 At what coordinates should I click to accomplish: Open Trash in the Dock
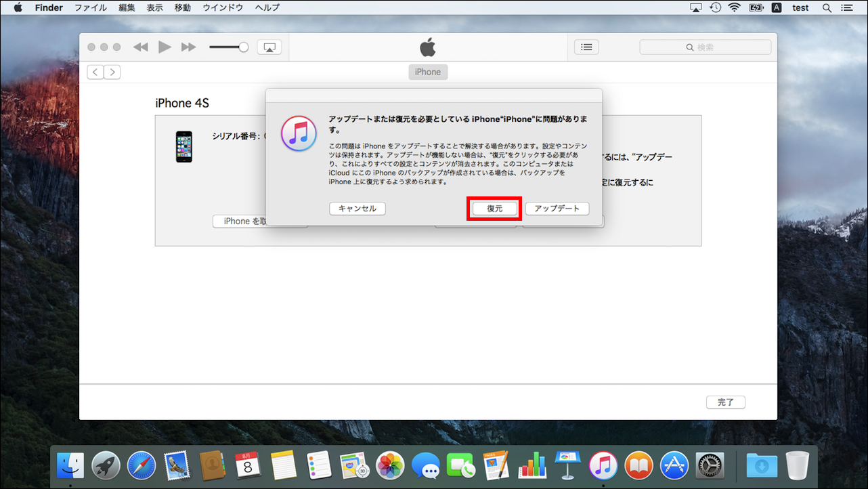point(798,465)
